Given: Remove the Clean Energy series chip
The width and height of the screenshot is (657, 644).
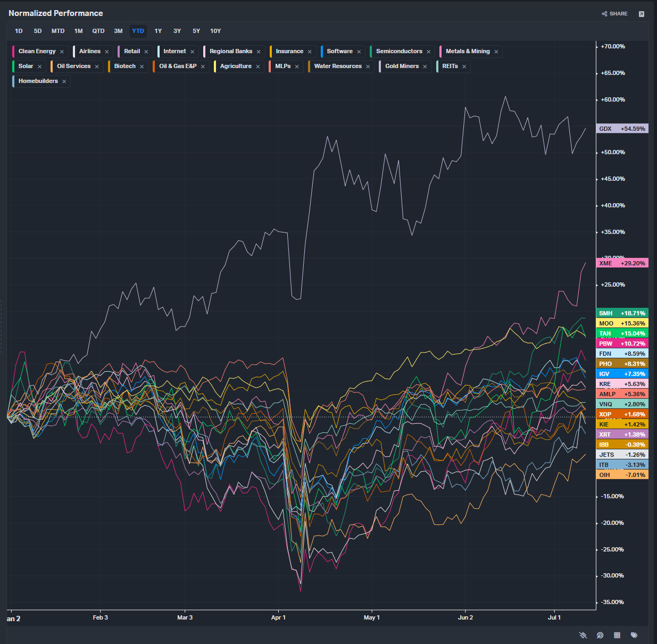Looking at the screenshot, I should pos(62,52).
